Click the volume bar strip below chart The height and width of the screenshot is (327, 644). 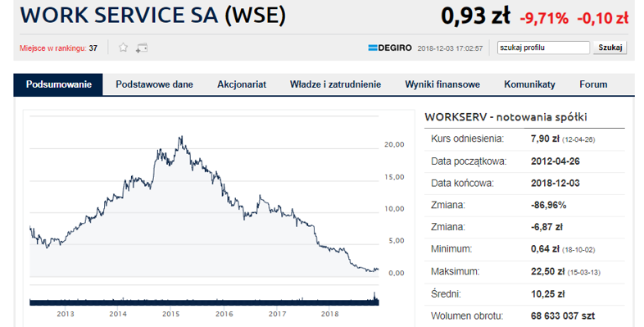tap(204, 302)
